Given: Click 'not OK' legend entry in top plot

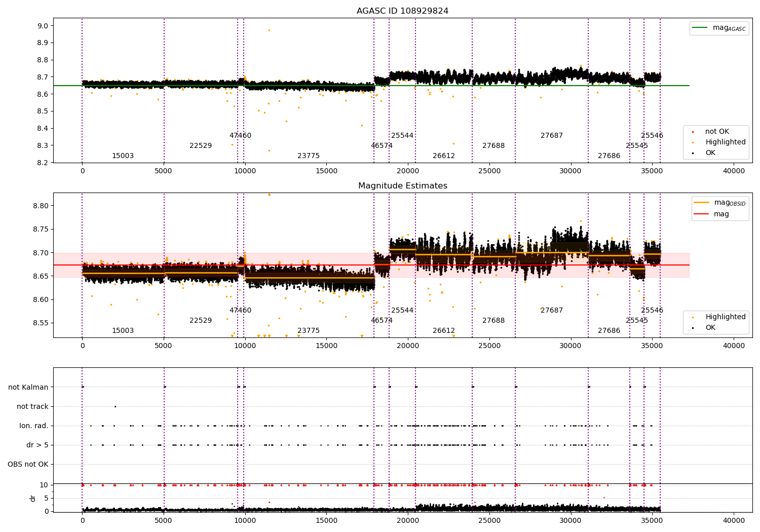Looking at the screenshot, I should click(711, 132).
